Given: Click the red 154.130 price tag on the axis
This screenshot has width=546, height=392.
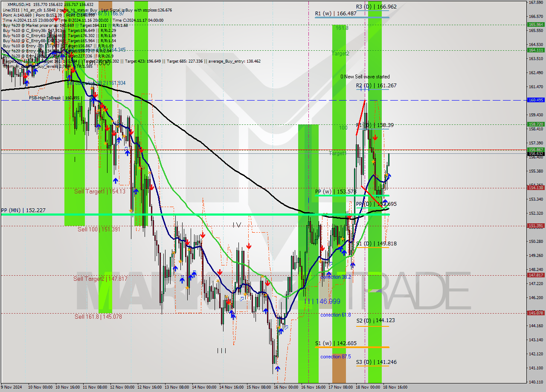Looking at the screenshot, I should click(536, 187).
